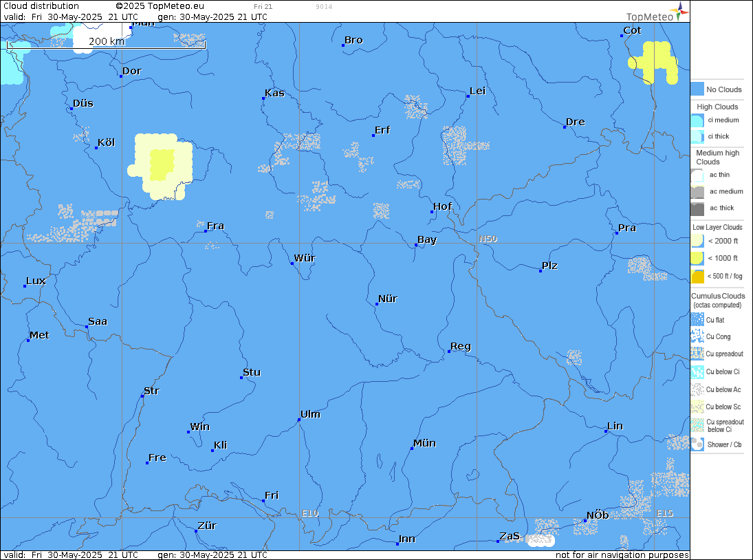Click the Wür city marker

[x=292, y=263]
